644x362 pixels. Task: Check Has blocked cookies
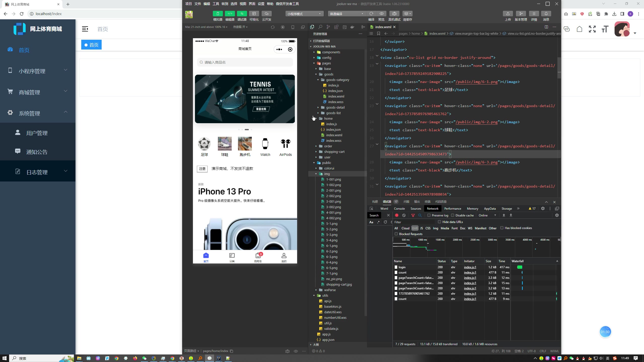point(502,228)
